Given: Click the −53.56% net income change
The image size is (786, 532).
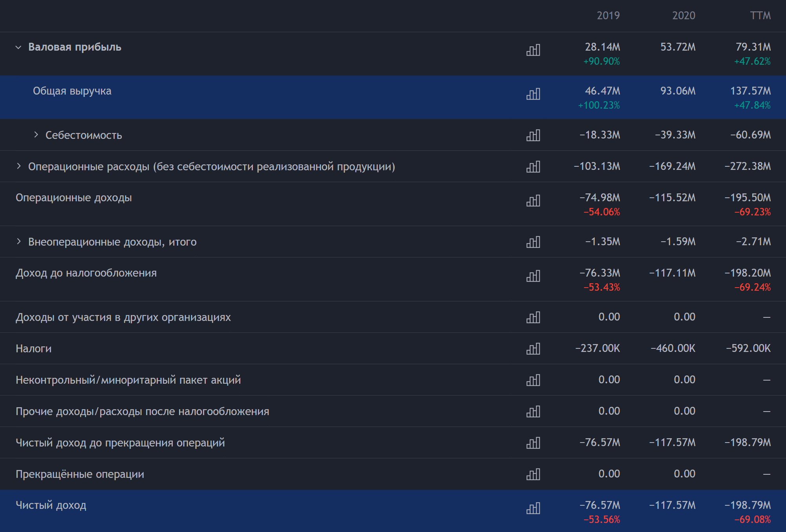Looking at the screenshot, I should [601, 520].
